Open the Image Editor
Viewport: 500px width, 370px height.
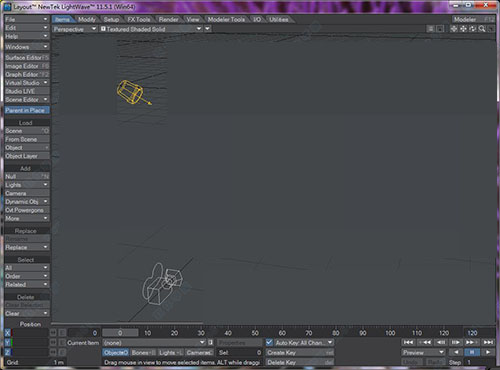[27, 66]
